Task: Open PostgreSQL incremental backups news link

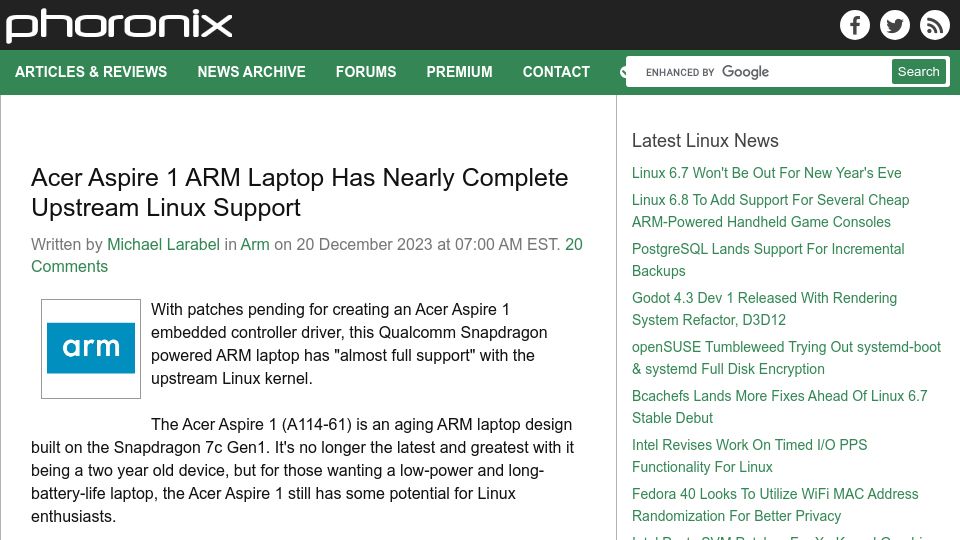Action: click(768, 260)
